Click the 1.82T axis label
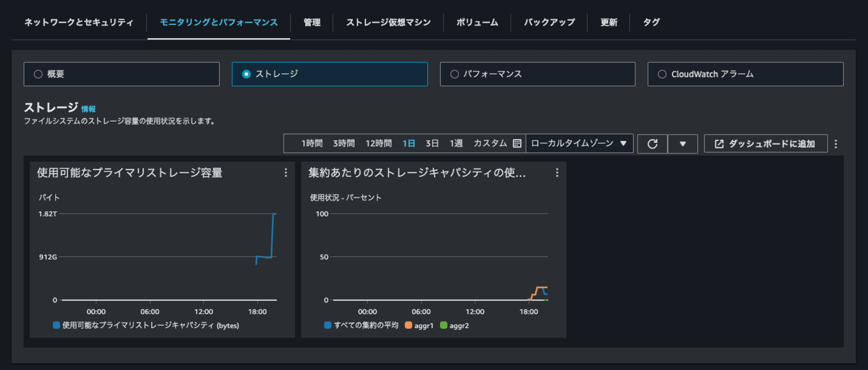 coord(48,214)
